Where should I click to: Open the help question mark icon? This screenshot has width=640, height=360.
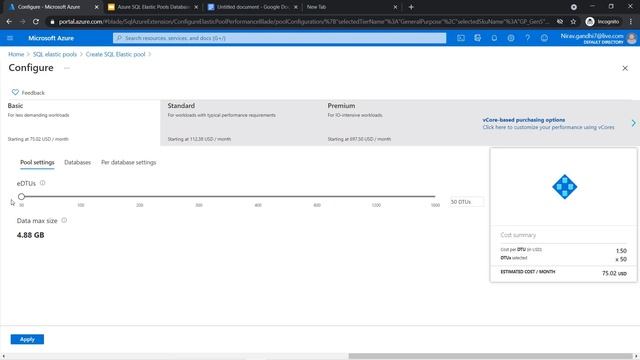pos(527,38)
